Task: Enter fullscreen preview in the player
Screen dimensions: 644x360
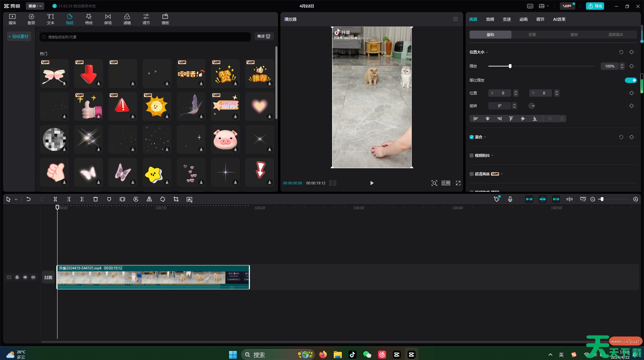Action: tap(458, 183)
